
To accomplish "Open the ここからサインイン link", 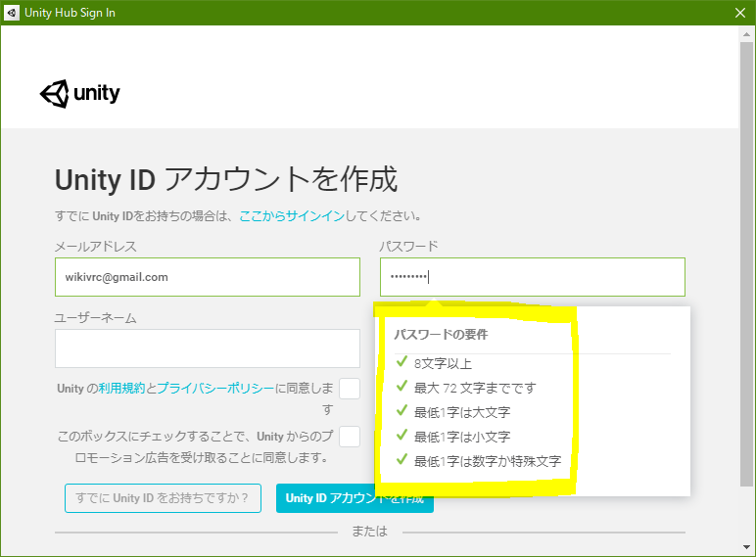I will click(x=292, y=216).
